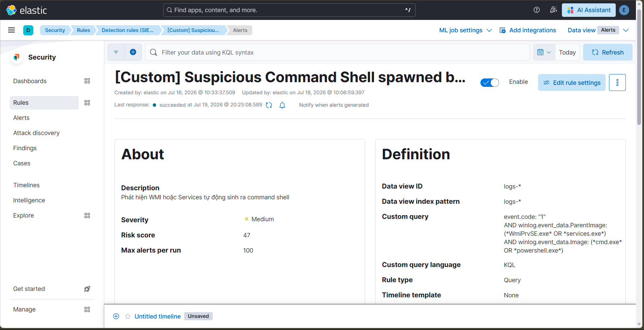Screen dimensions: 644x330
Task: Click the Get started rocket icon
Action: click(87, 289)
